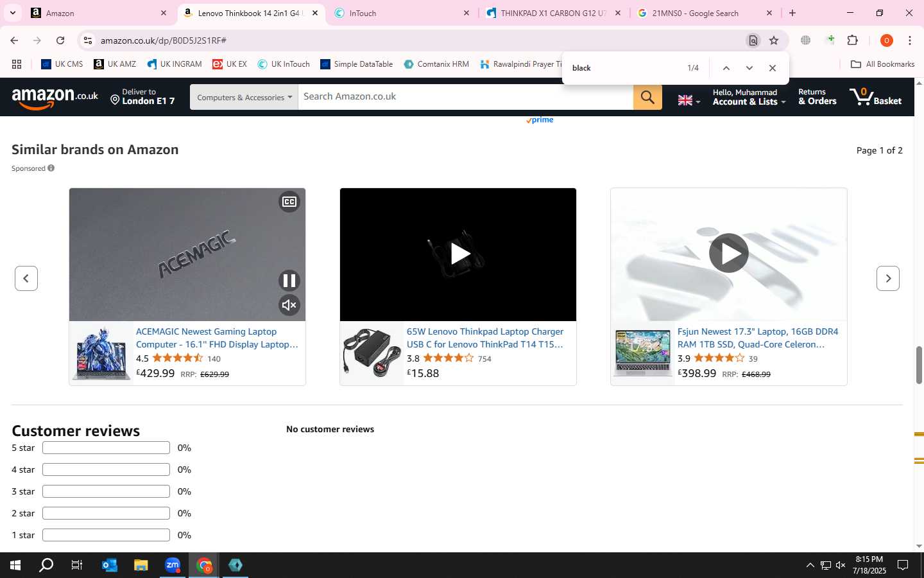Viewport: 924px width, 578px height.
Task: Bookmark this page with star
Action: 774,40
